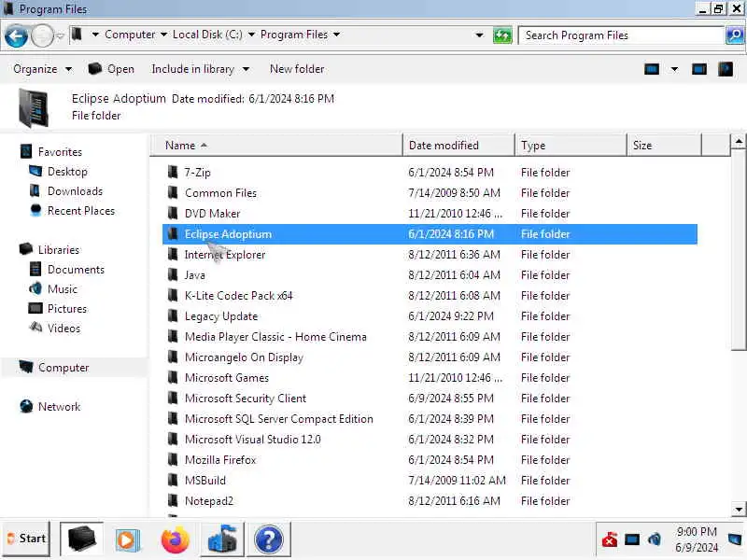
Task: Select the Microangelo On Display folder name
Action: click(244, 357)
